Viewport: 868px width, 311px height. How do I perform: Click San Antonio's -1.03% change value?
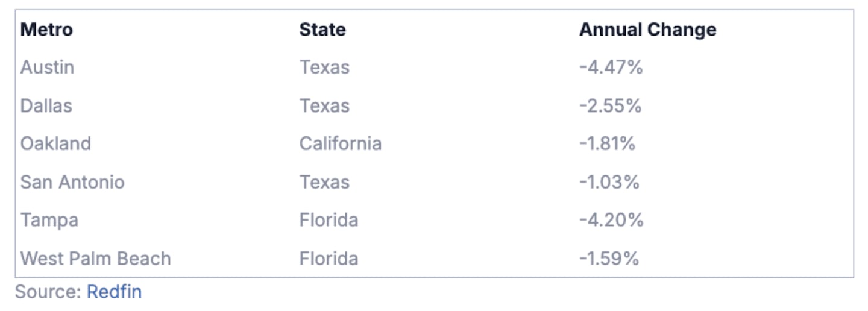609,182
